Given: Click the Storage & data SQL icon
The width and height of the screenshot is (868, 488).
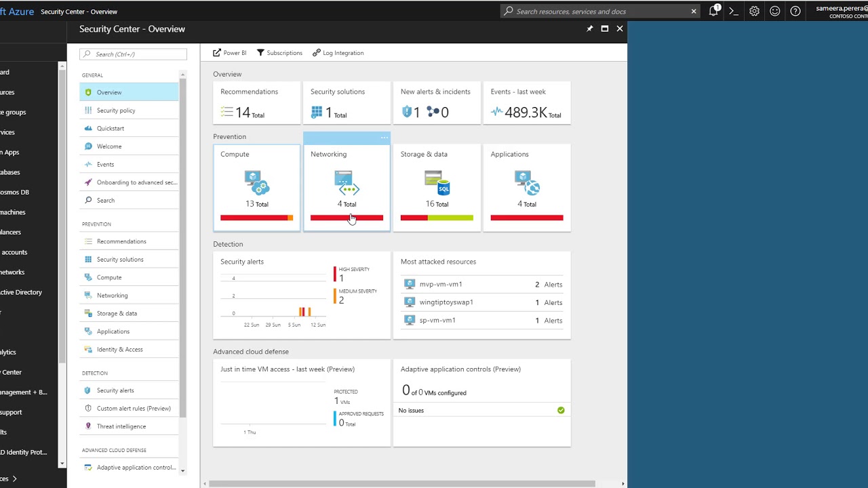Looking at the screenshot, I should click(437, 183).
